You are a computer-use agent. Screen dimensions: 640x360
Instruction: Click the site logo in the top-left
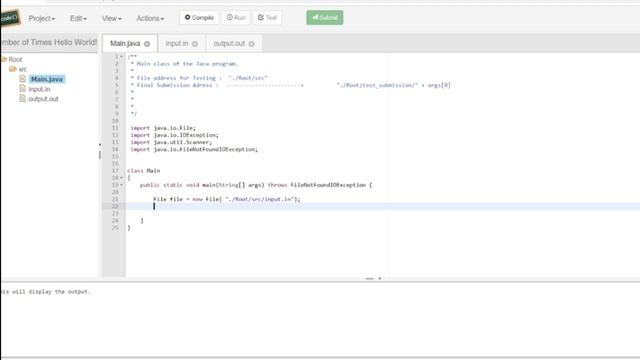[x=10, y=18]
